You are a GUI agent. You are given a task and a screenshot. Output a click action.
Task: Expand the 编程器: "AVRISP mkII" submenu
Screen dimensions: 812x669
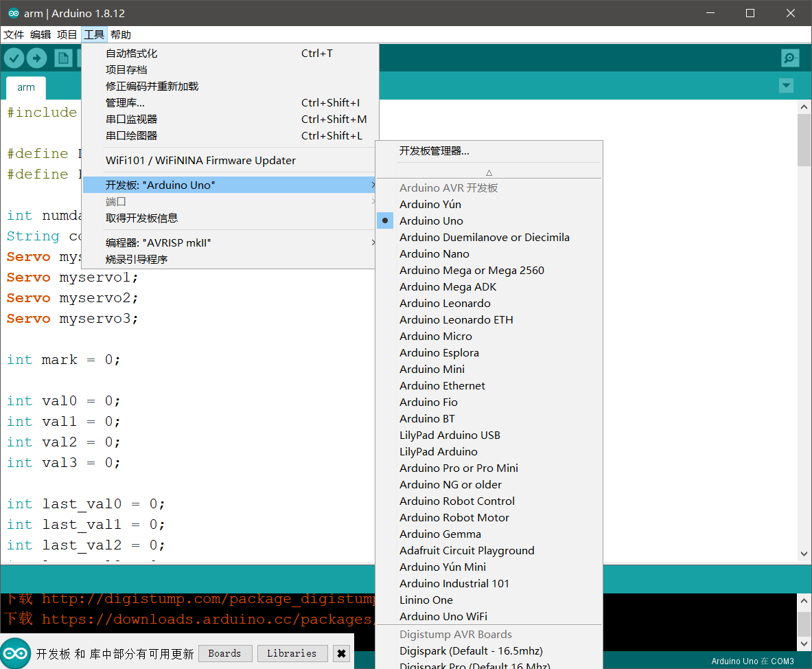click(229, 242)
